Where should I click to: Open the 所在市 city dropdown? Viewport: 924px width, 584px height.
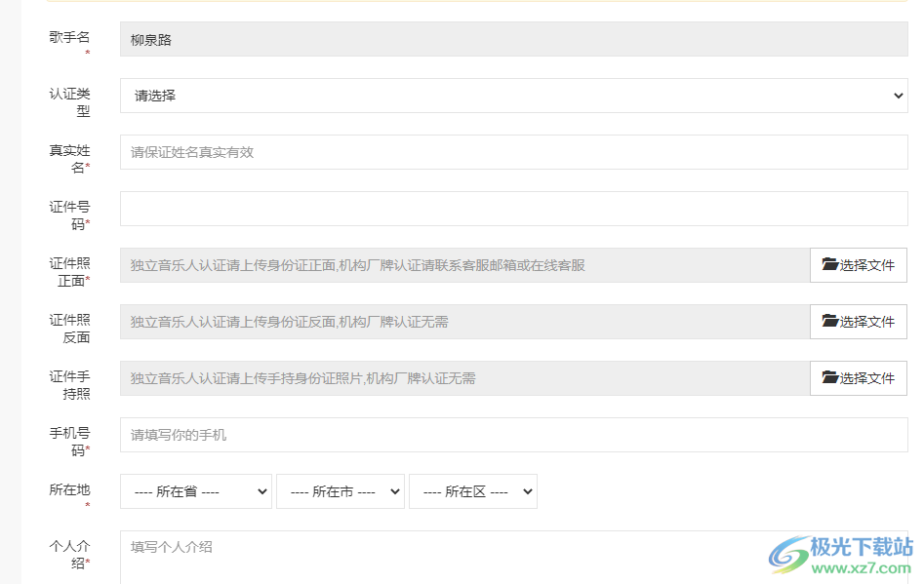point(340,491)
